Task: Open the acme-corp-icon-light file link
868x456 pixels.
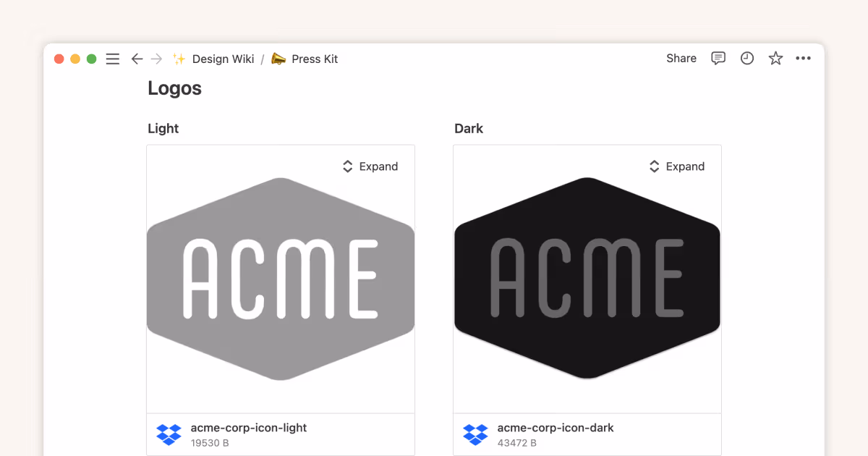Action: [248, 428]
